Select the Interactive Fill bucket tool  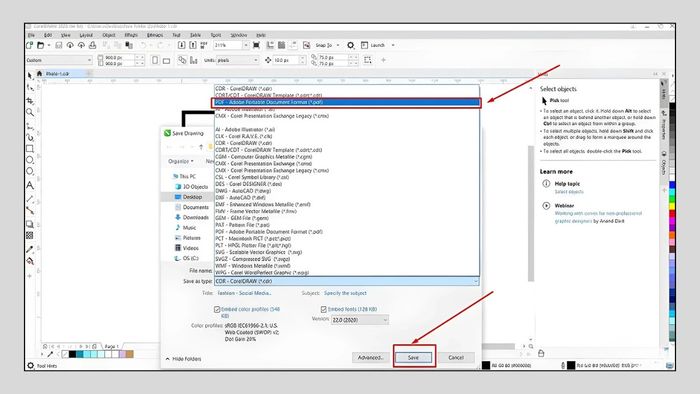click(x=30, y=261)
